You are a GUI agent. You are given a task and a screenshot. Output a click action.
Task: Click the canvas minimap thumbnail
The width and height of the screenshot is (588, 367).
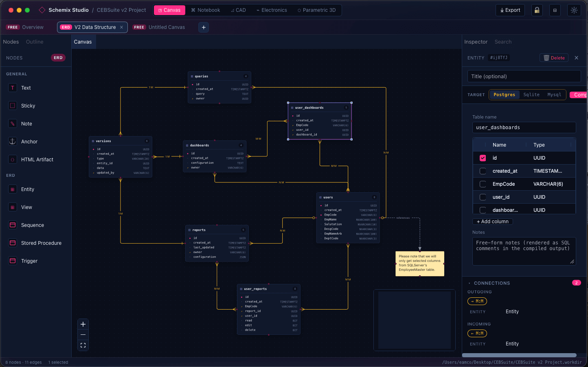(x=415, y=320)
